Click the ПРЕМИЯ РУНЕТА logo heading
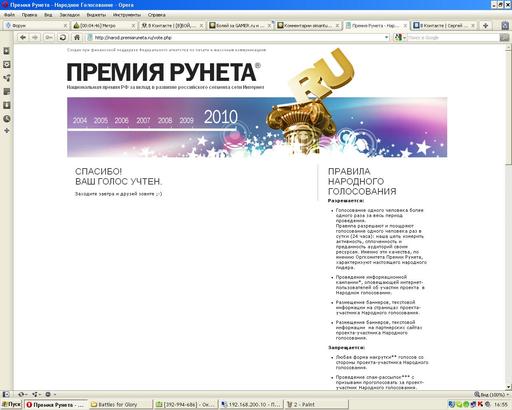Image resolution: width=512 pixels, height=410 pixels. click(163, 72)
